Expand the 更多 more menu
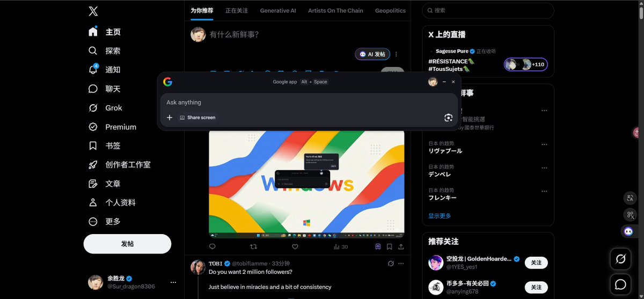 point(105,222)
